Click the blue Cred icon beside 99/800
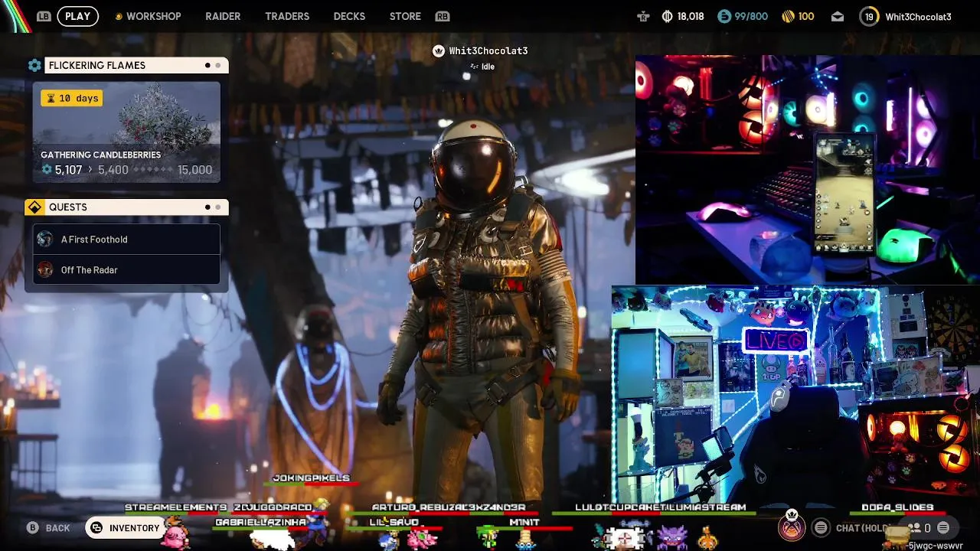The width and height of the screenshot is (980, 551). pos(724,16)
